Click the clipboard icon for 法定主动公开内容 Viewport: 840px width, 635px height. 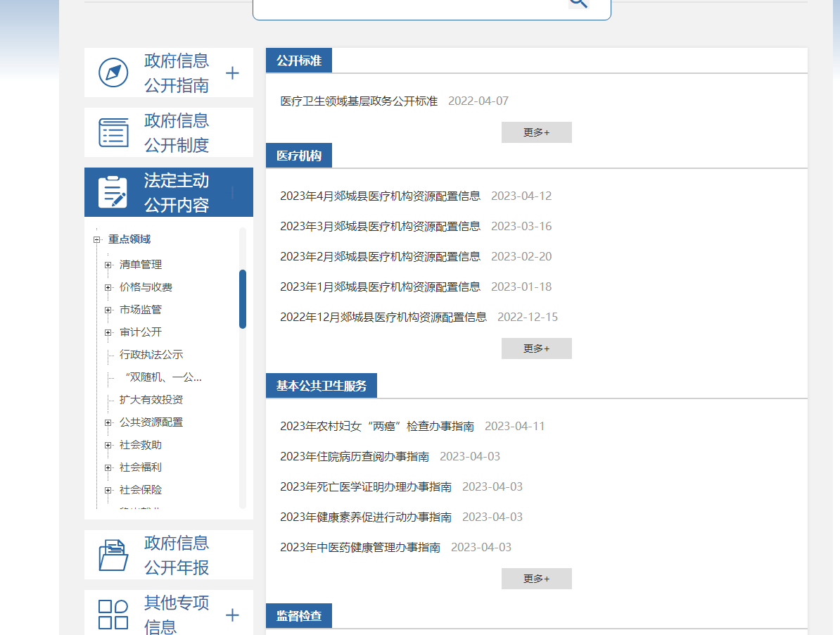[113, 192]
